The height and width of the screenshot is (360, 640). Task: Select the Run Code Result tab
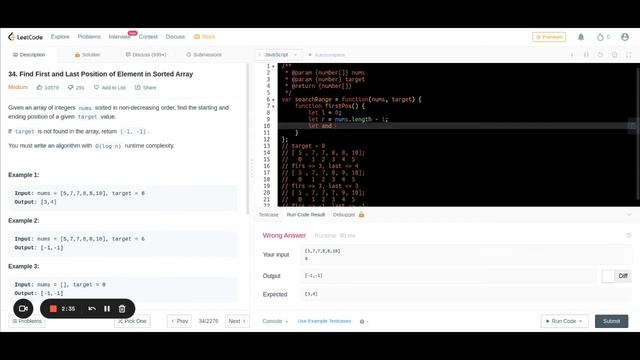click(x=306, y=215)
